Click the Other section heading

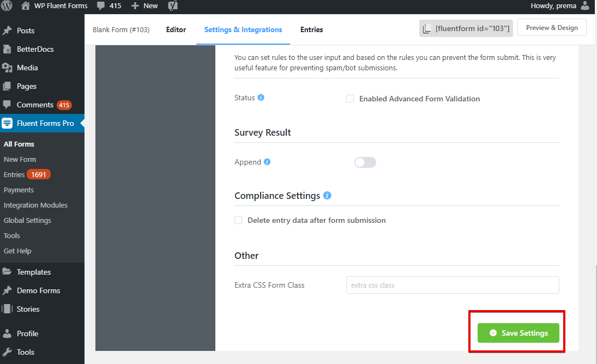pos(246,256)
